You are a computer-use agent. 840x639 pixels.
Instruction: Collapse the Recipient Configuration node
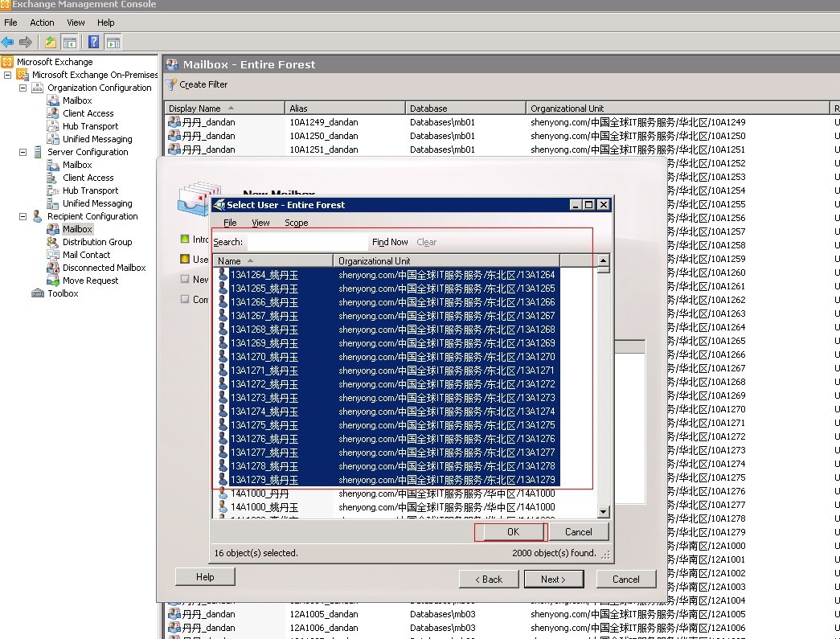pos(23,216)
